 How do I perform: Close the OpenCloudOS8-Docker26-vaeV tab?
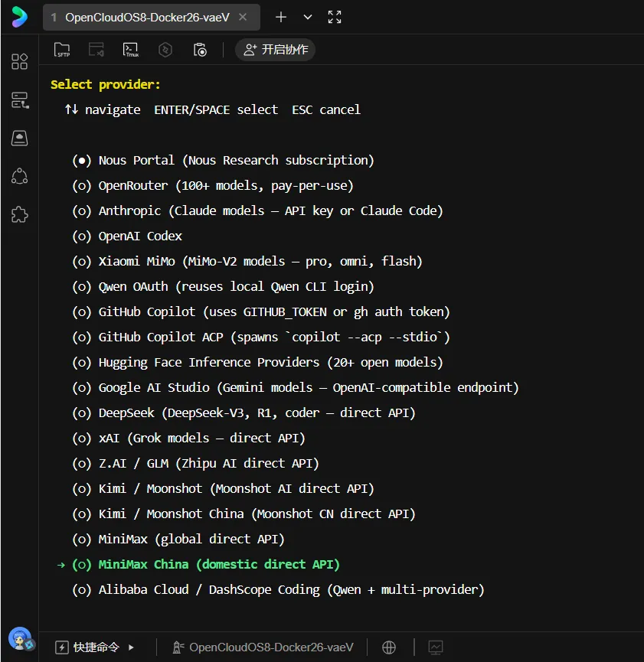[x=243, y=17]
